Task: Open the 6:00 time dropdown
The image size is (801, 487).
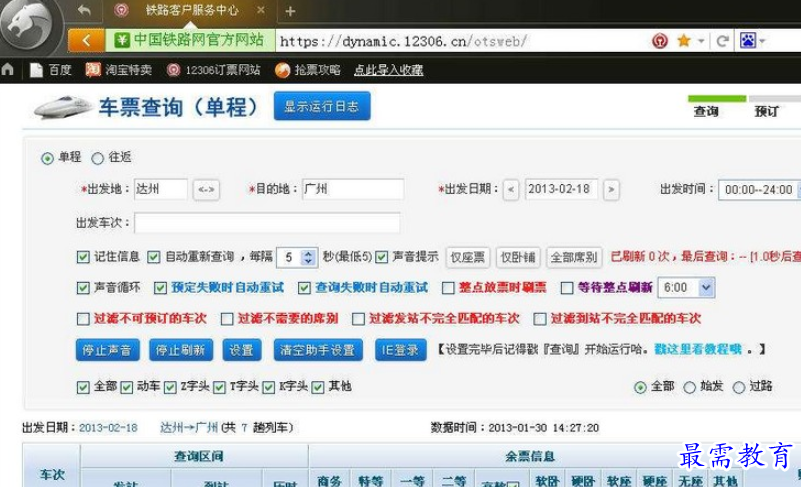Action: pyautogui.click(x=686, y=288)
